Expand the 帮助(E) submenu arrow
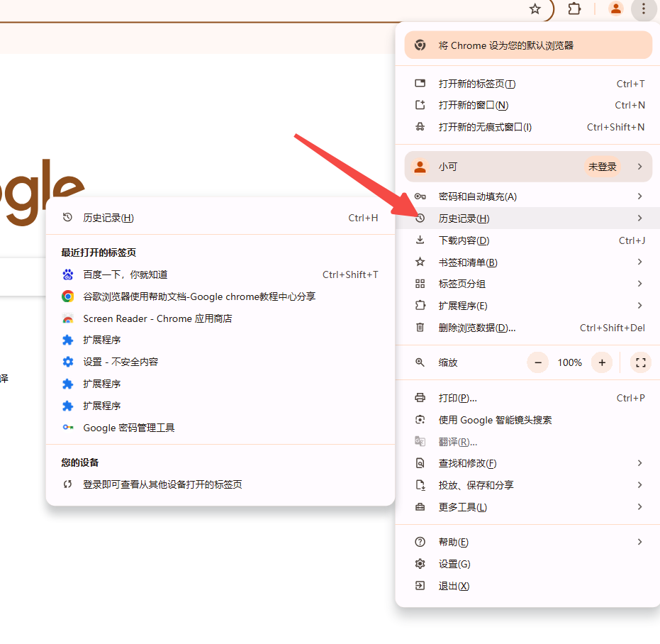This screenshot has height=644, width=660. click(639, 542)
